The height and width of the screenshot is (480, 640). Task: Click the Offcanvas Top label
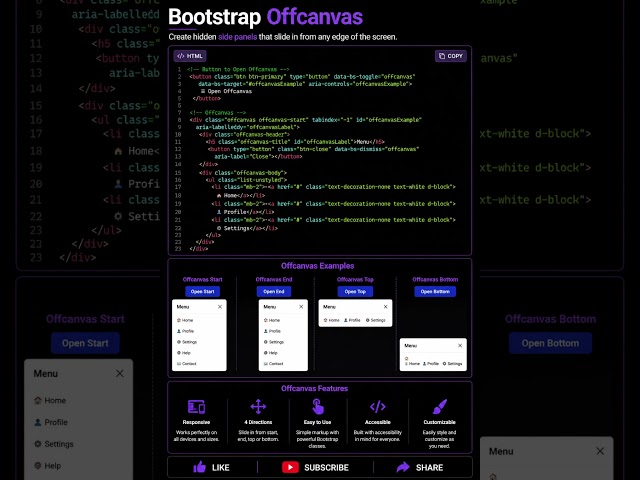point(355,279)
